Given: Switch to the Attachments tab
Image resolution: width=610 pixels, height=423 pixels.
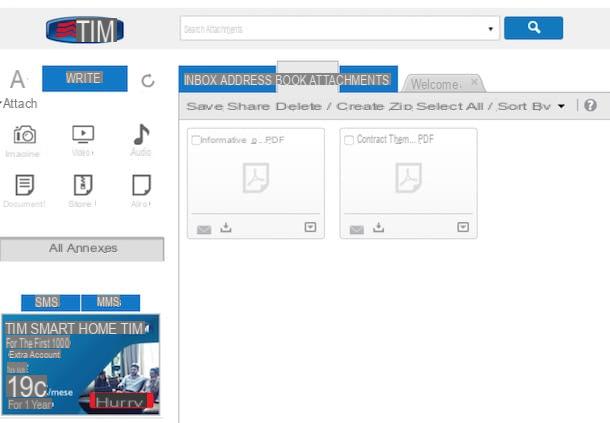Looking at the screenshot, I should (349, 80).
